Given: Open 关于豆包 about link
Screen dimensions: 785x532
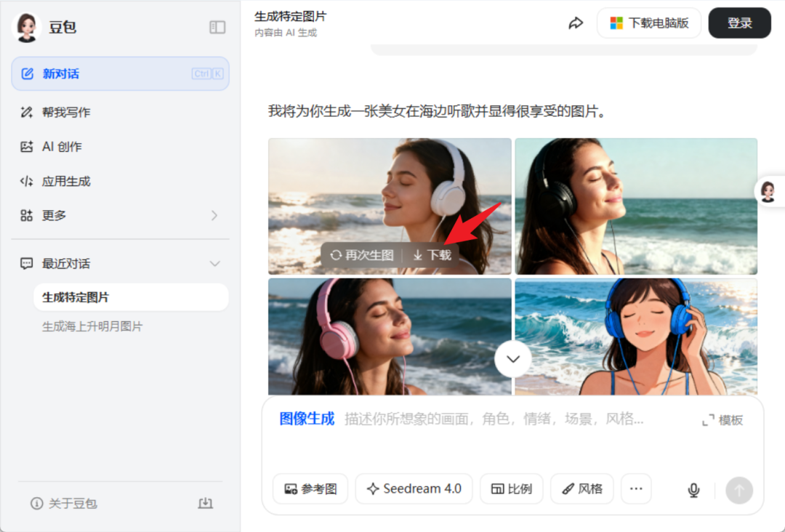Looking at the screenshot, I should point(63,504).
